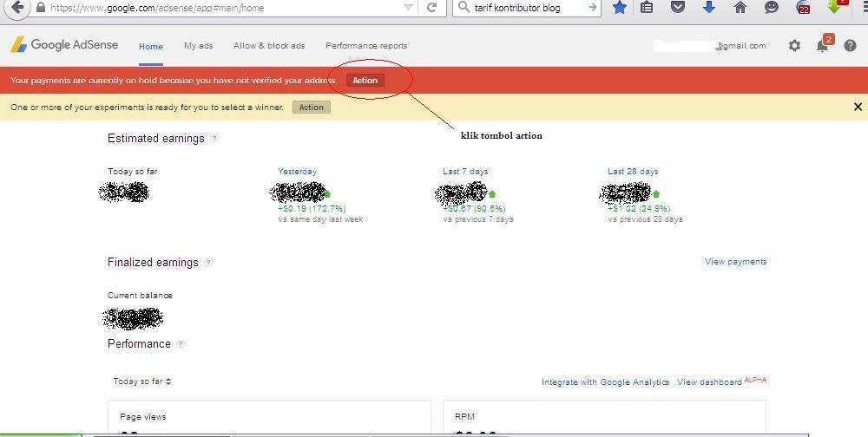Click the green download extension icon

pyautogui.click(x=835, y=7)
